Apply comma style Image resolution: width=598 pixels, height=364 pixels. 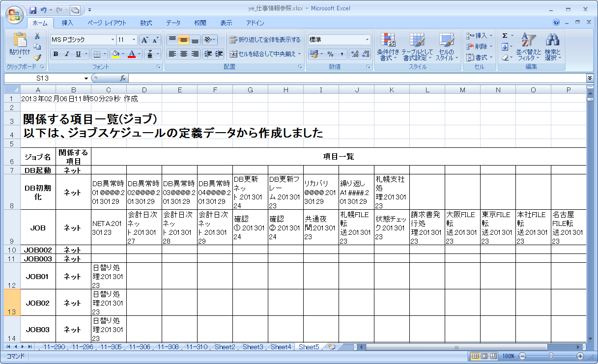tap(342, 54)
